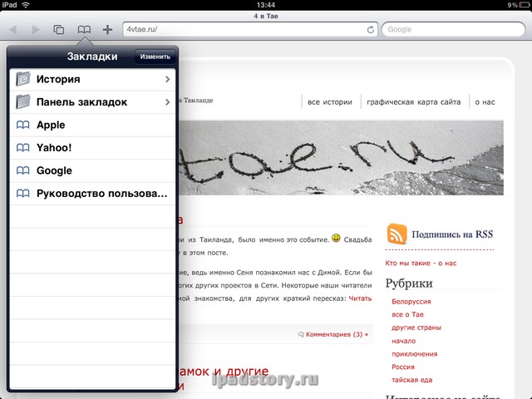The height and width of the screenshot is (399, 532).
Task: Tap the plus add-bookmark icon
Action: pyautogui.click(x=107, y=30)
